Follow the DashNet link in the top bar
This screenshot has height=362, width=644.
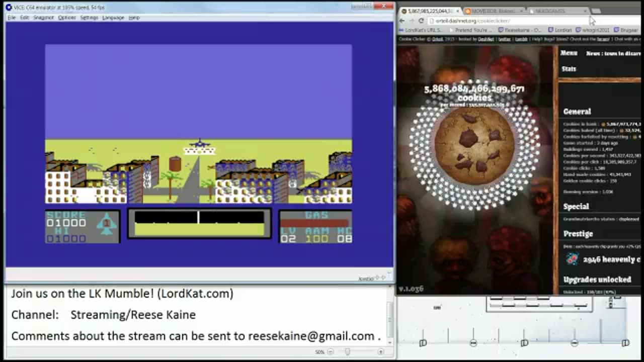pos(486,39)
